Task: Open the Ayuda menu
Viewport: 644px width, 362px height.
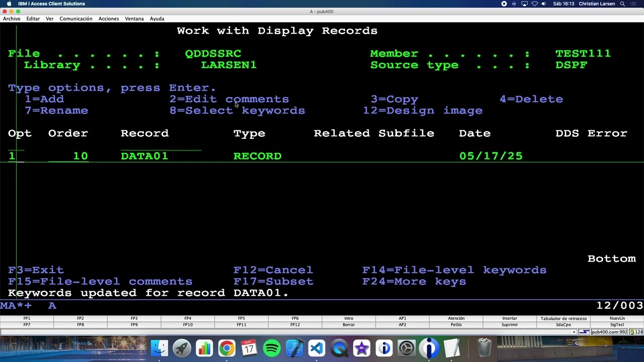Action: [x=157, y=19]
